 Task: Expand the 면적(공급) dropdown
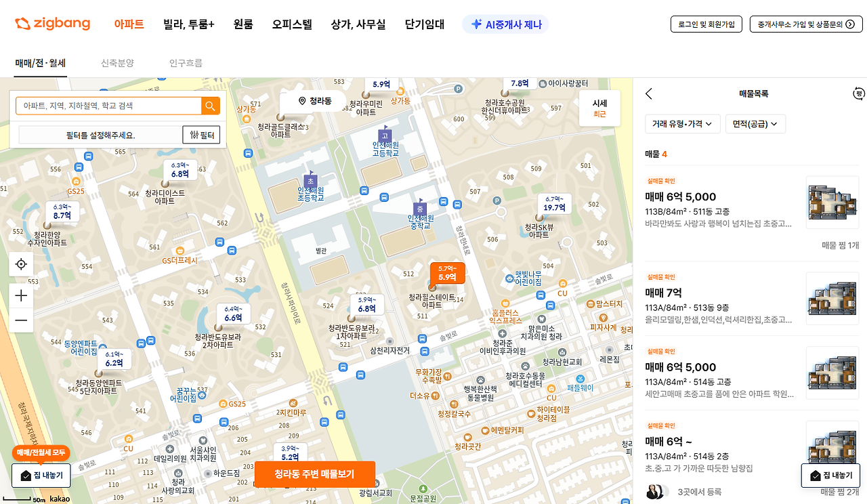(755, 124)
